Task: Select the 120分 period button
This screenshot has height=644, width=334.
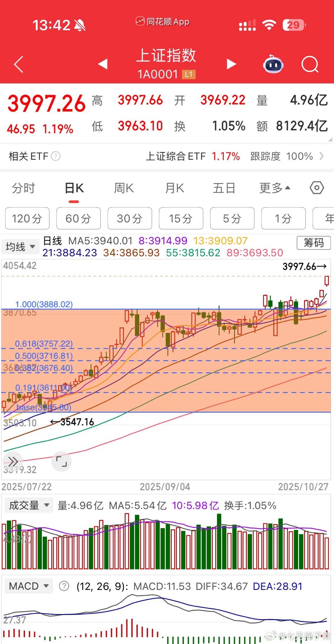Action: click(27, 218)
